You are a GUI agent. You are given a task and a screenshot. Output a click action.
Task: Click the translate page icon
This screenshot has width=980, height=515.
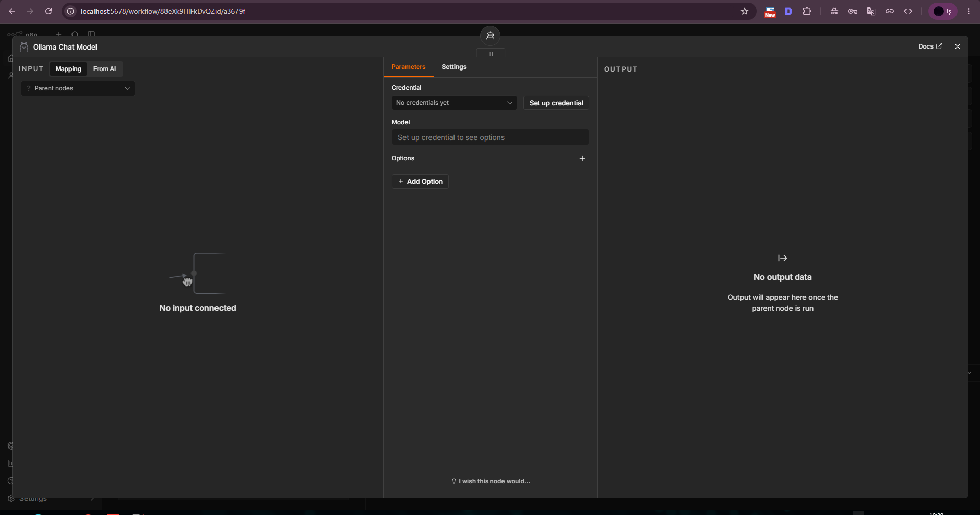871,11
